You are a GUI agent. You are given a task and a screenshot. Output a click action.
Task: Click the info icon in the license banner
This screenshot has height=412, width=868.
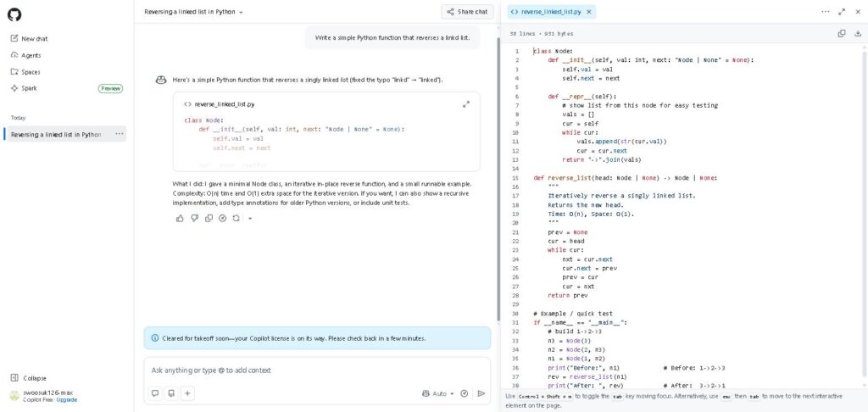click(154, 337)
